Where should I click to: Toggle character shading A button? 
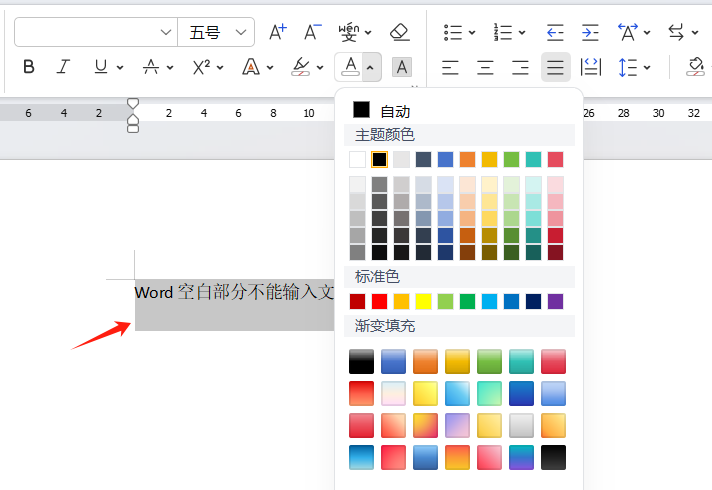[x=402, y=67]
